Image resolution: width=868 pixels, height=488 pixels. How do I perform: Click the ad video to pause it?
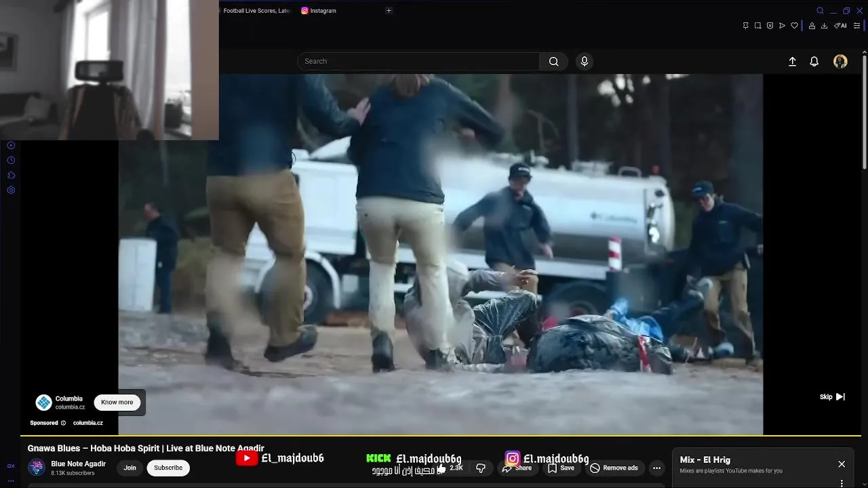441,254
